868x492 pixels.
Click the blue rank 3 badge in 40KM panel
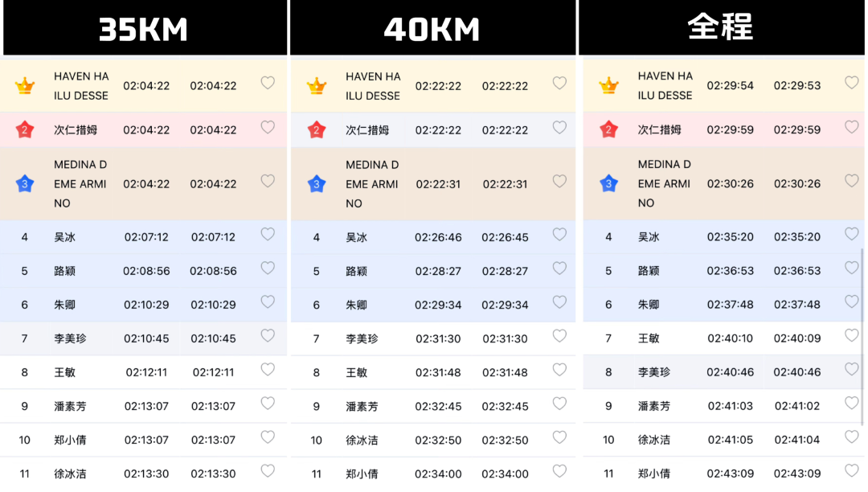coord(317,184)
